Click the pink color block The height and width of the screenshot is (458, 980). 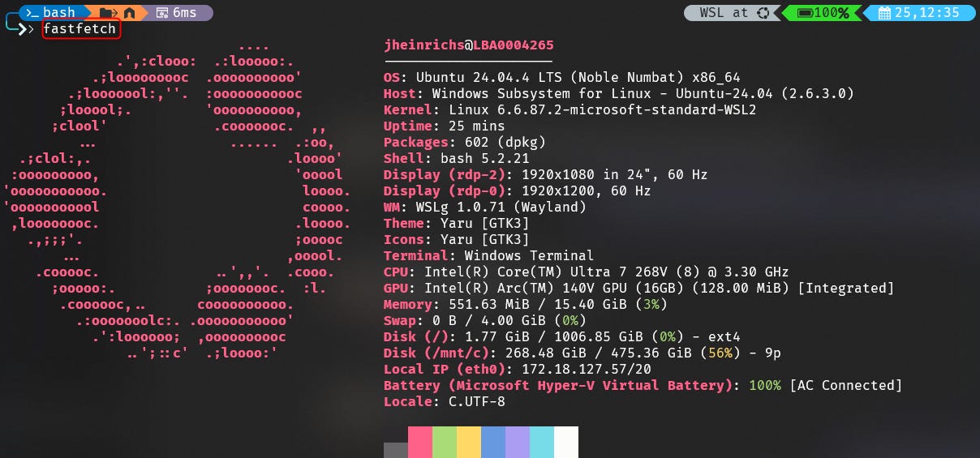tap(420, 443)
